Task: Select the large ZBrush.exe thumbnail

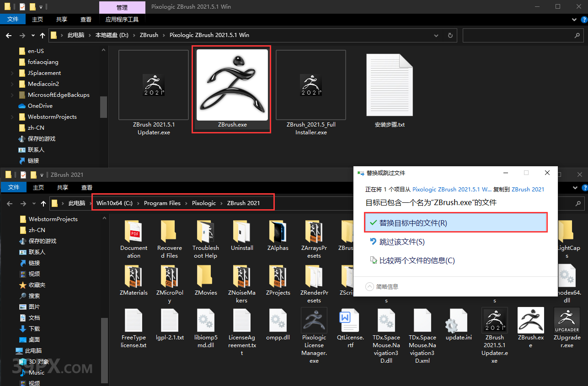Action: click(x=232, y=84)
